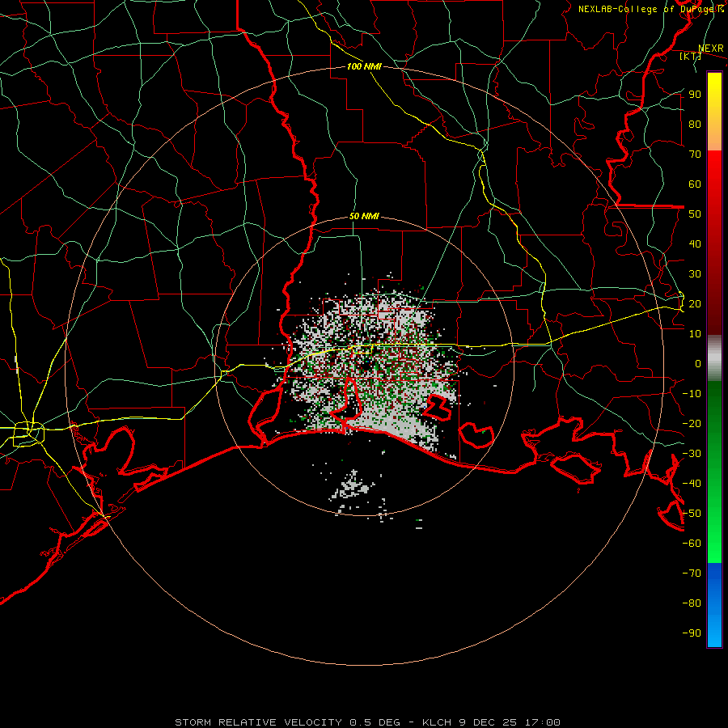Click the -50 value on velocity scale
The width and height of the screenshot is (728, 728).
click(x=692, y=514)
